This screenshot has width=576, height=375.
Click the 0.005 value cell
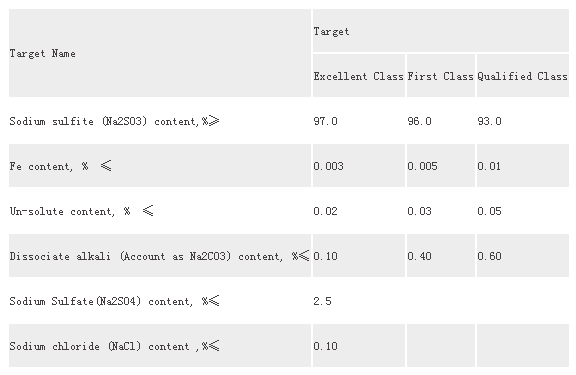pos(441,166)
